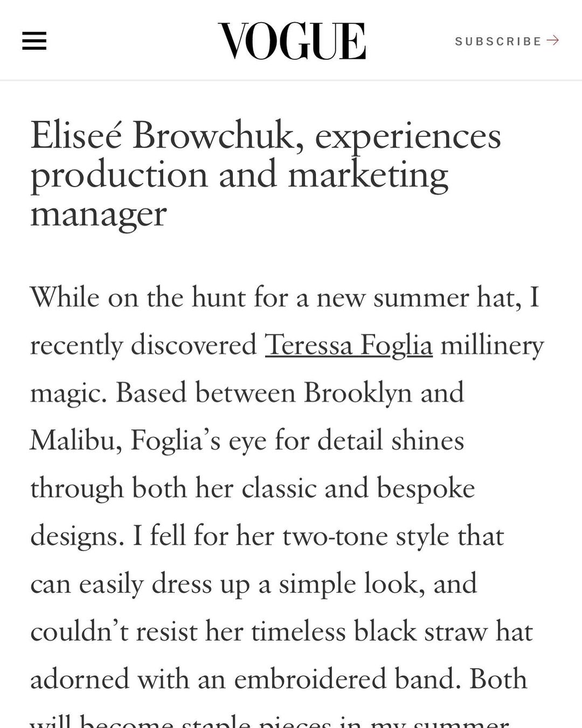Click the words "summer hat" in first line
This screenshot has height=728, width=582.
click(x=447, y=297)
